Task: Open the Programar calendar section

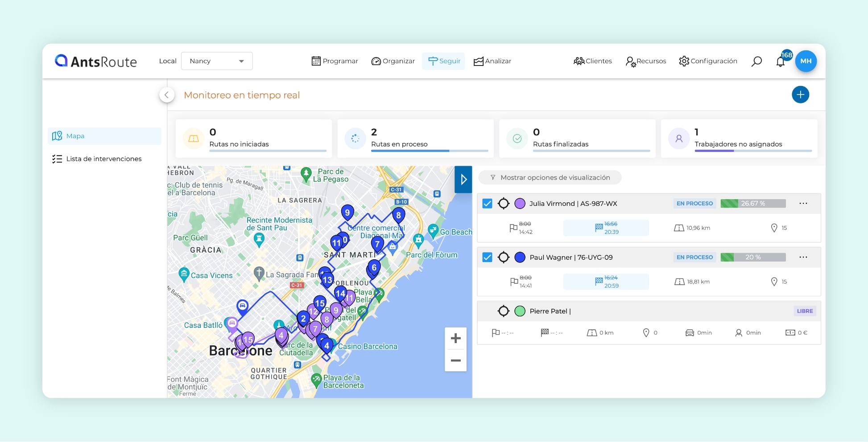Action: coord(335,61)
